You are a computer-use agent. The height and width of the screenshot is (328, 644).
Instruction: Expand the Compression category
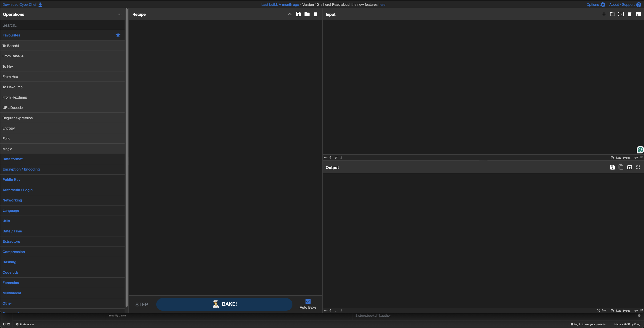62,252
